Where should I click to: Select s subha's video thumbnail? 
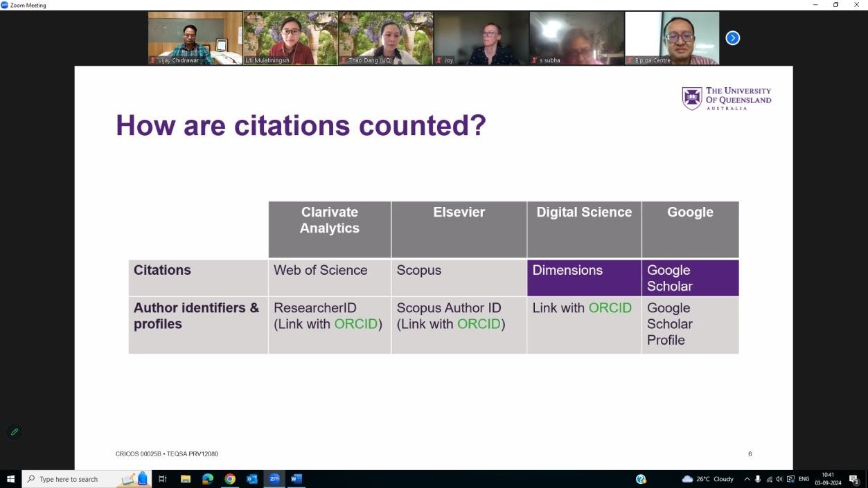pyautogui.click(x=577, y=38)
